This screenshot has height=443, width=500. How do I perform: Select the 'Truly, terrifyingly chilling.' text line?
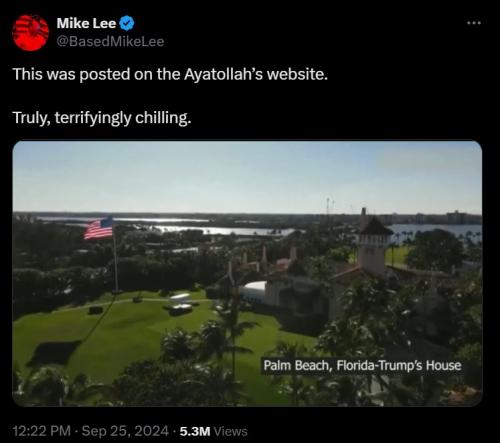tap(102, 118)
